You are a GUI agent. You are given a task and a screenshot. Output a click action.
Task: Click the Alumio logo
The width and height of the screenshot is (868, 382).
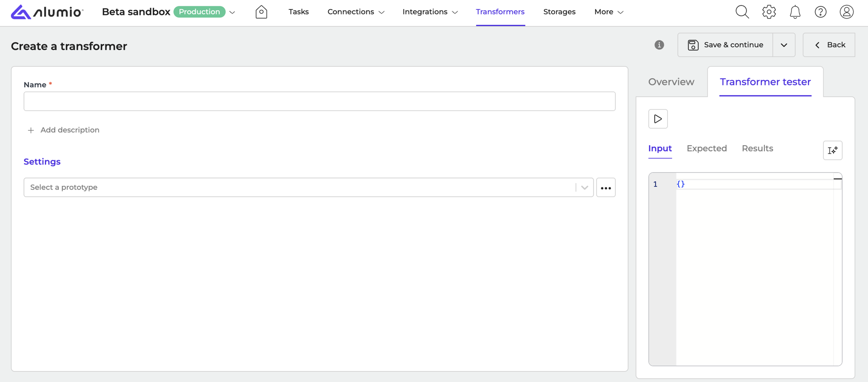(47, 12)
